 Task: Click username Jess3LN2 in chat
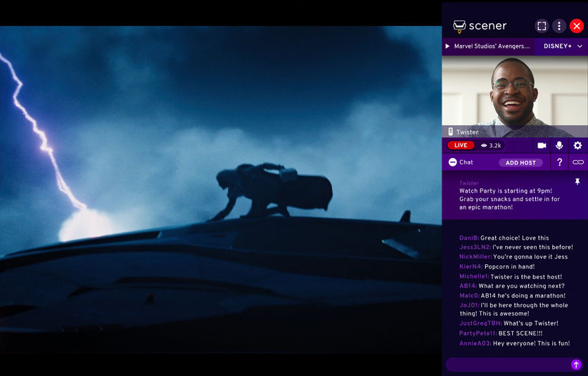pyautogui.click(x=475, y=247)
